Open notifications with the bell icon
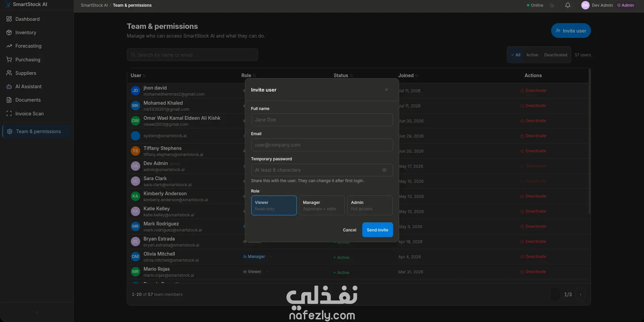 click(x=568, y=5)
